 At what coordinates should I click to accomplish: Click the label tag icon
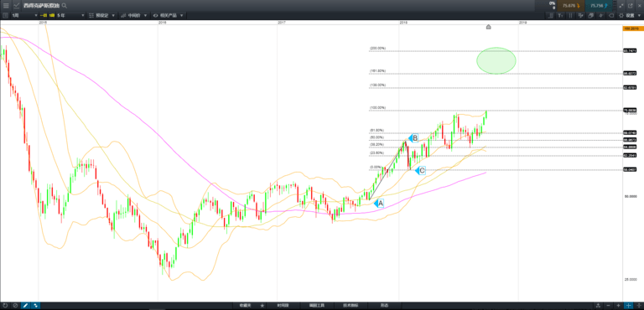pyautogui.click(x=610, y=16)
